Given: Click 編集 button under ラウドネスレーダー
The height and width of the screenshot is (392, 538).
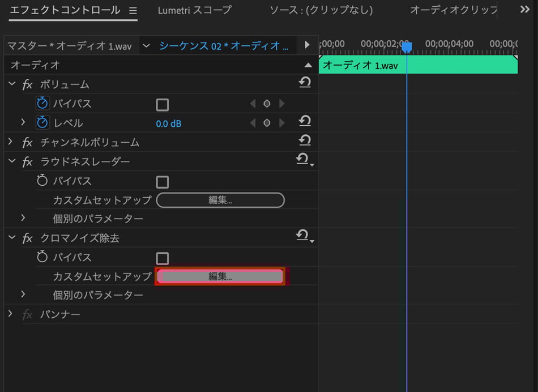Looking at the screenshot, I should click(x=220, y=200).
